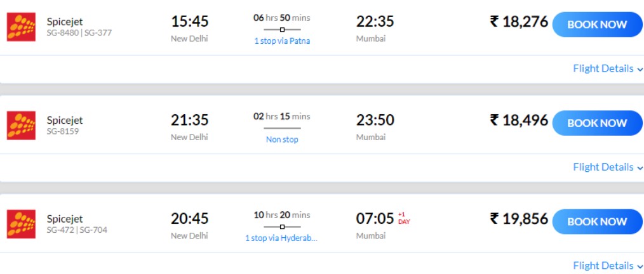Click Spicejet logo of the 21:35 flight

21,126
